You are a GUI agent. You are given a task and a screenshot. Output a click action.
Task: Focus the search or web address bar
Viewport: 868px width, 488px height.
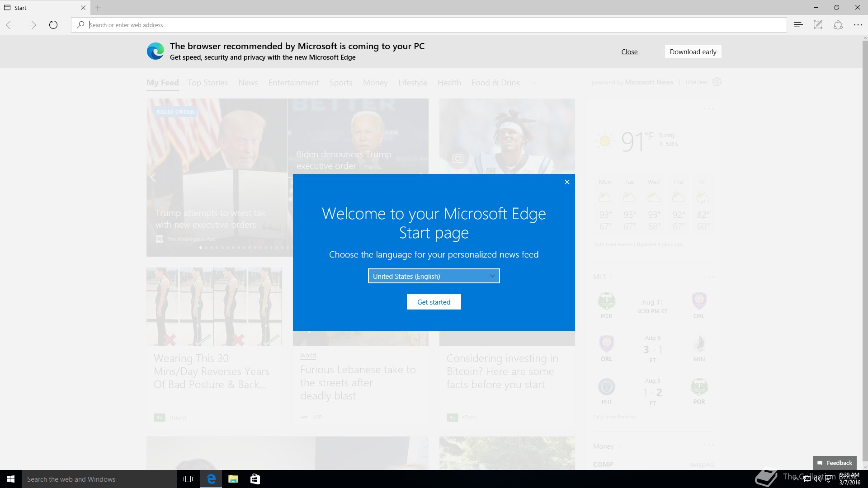point(429,25)
